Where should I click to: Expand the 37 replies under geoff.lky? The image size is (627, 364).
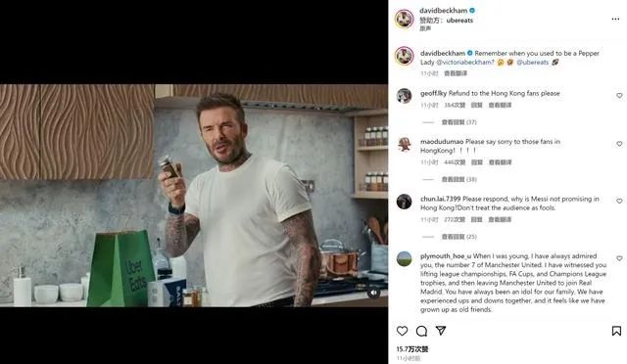458,122
